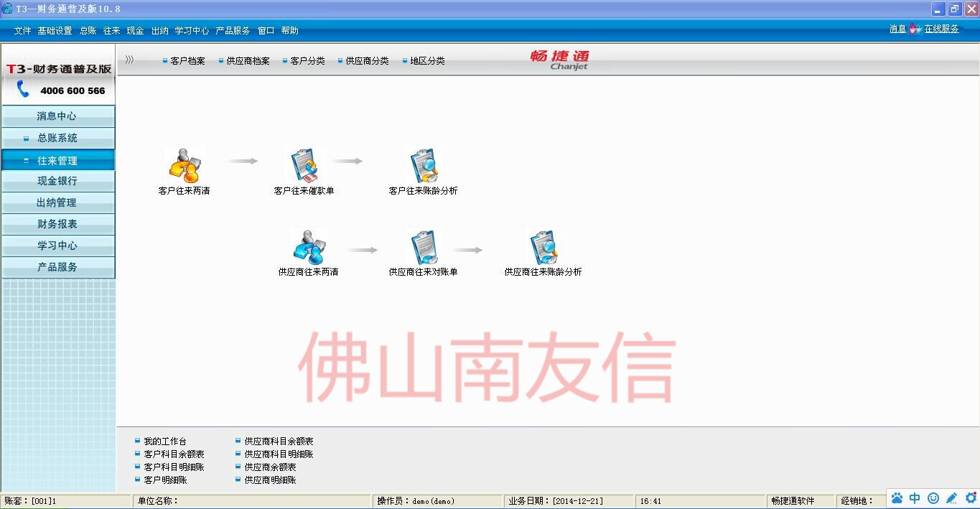980x509 pixels.
Task: Click the online service mascot icon
Action: coord(915,29)
